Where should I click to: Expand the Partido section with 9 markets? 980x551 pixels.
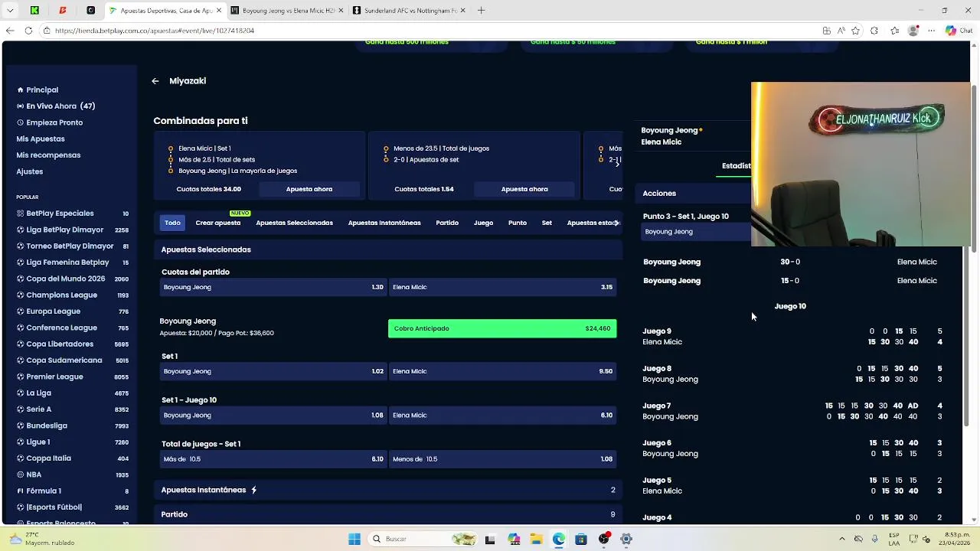coord(388,514)
